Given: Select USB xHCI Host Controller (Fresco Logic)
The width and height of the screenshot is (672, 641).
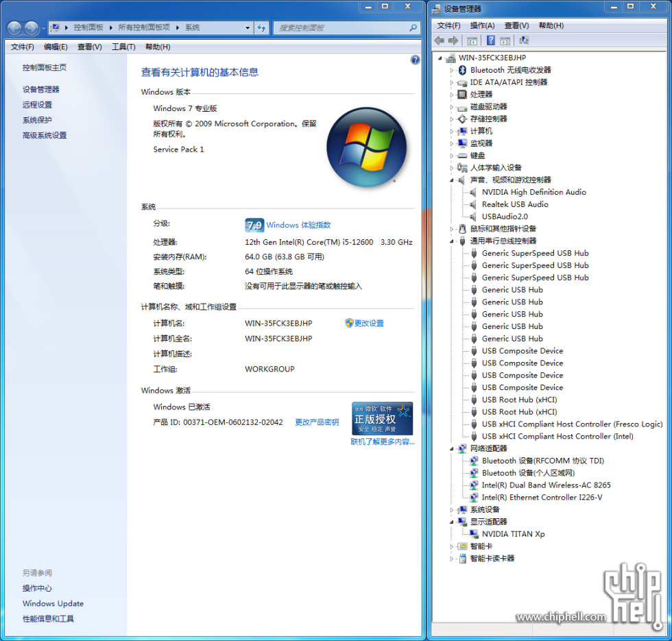Looking at the screenshot, I should point(572,424).
